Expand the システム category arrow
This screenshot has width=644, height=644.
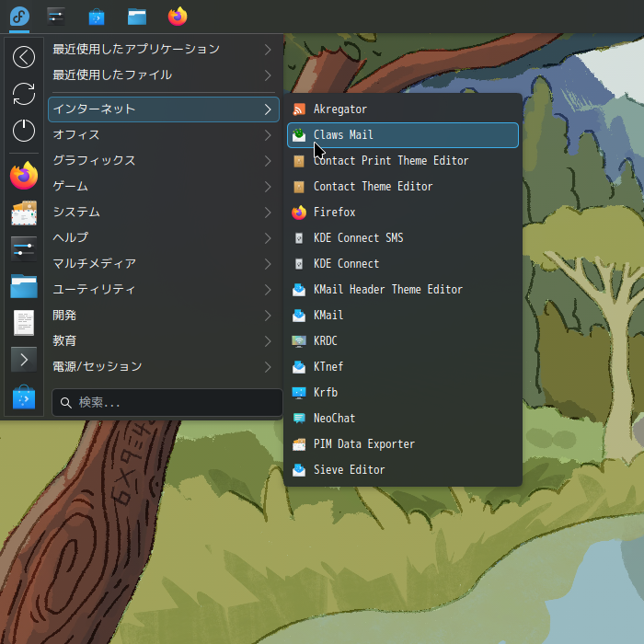coord(268,213)
